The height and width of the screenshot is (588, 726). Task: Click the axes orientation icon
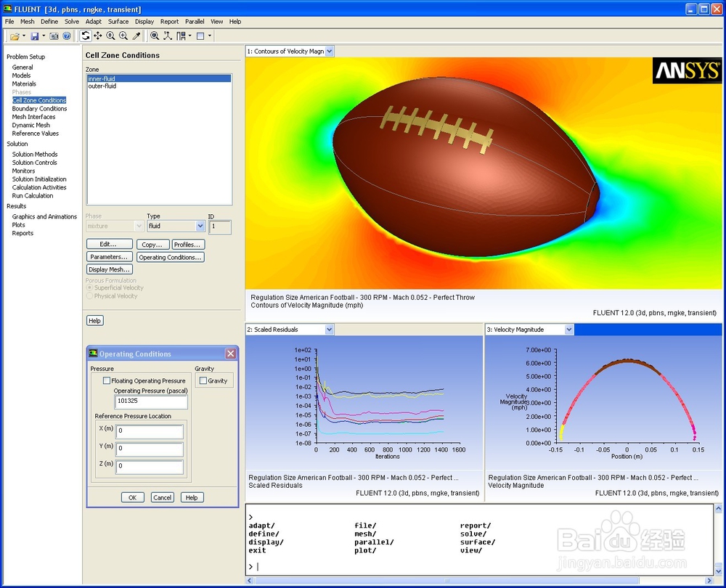[168, 36]
